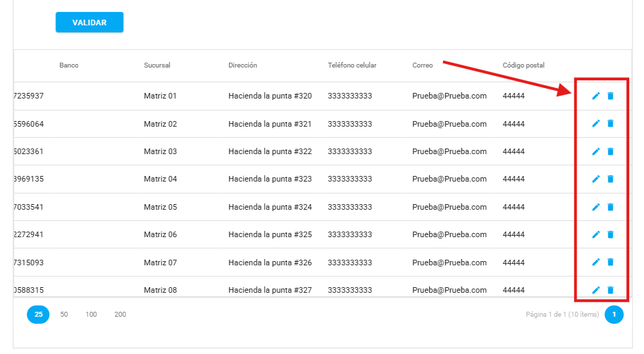The image size is (644, 354).
Task: Show 200 items per page
Action: 120,315
